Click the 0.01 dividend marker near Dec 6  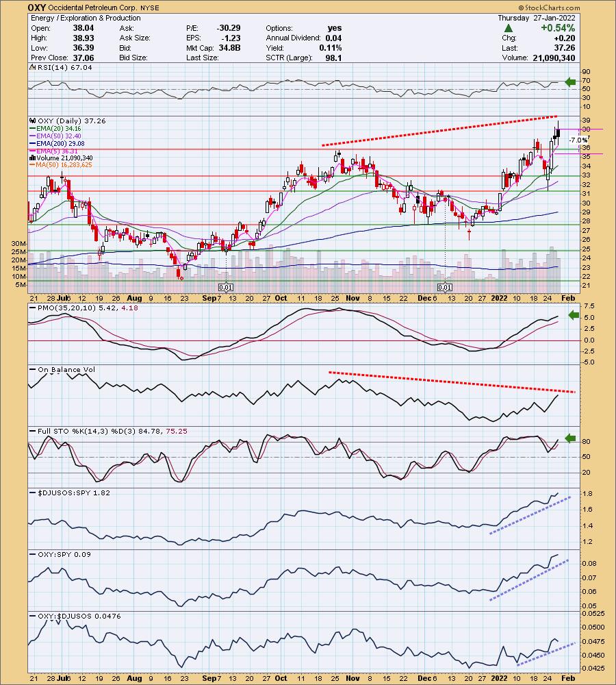pos(445,288)
